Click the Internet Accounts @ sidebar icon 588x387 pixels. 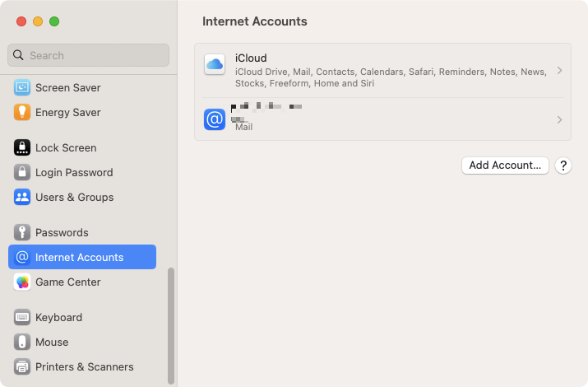[22, 257]
